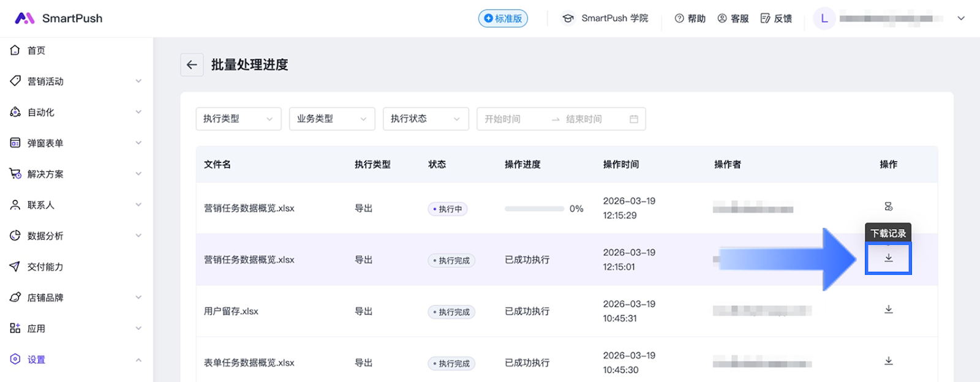980x382 pixels.
Task: Open 反馈 feedback
Action: pyautogui.click(x=776, y=18)
